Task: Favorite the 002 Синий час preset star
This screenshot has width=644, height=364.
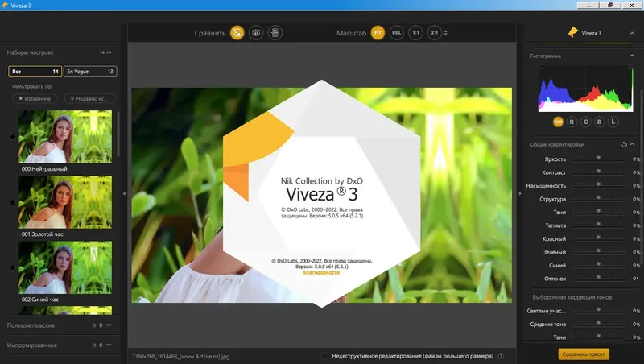Action: click(13, 267)
